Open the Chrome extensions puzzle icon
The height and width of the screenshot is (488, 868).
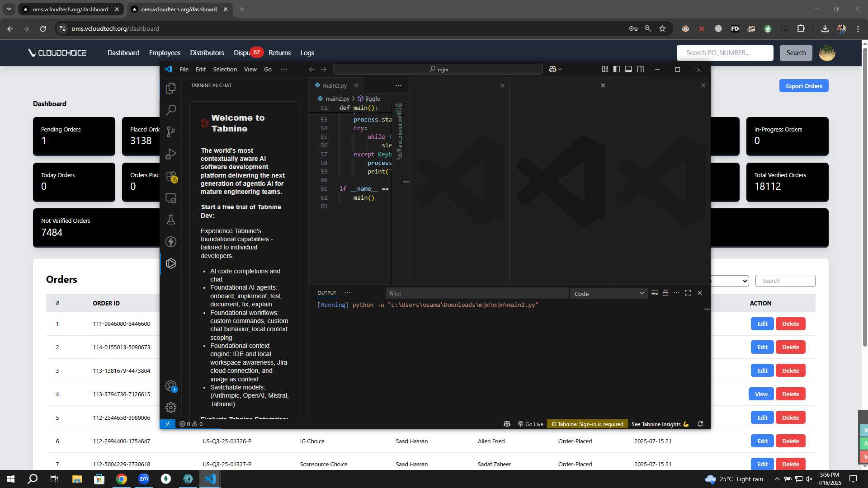tap(801, 28)
